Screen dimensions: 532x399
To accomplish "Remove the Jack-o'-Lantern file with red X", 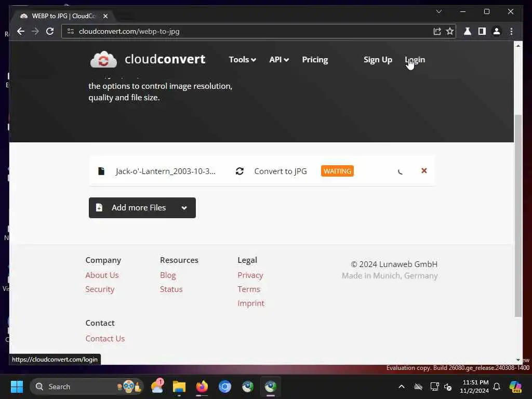I will point(424,170).
